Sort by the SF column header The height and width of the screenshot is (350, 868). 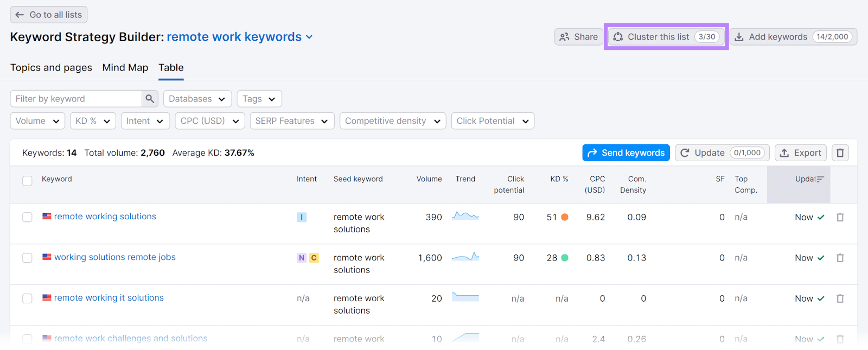(x=720, y=179)
